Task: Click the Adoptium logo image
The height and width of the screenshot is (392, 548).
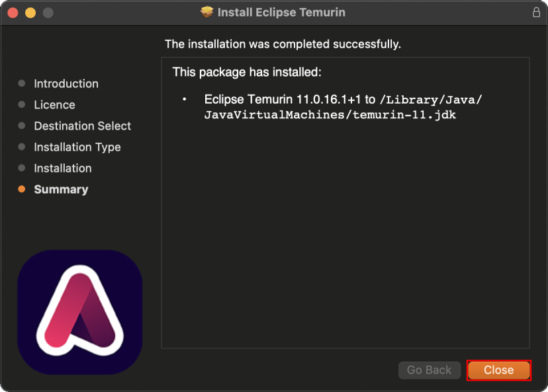Action: [x=79, y=312]
